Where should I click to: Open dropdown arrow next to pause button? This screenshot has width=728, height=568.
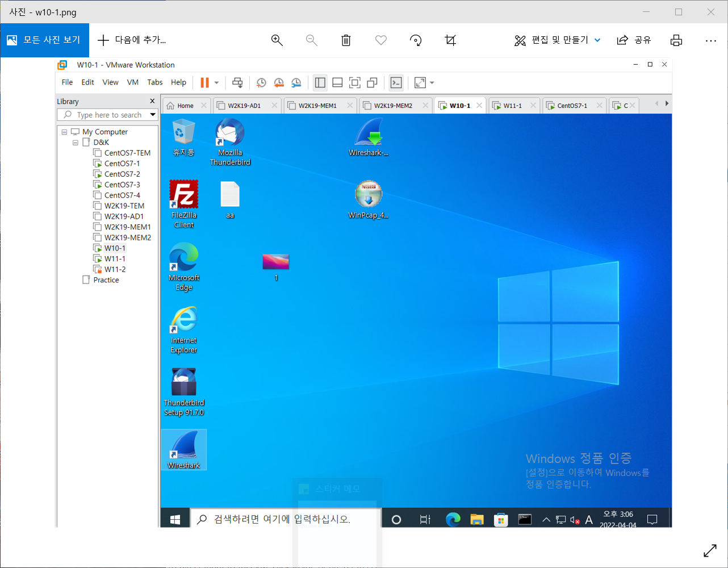tap(216, 83)
